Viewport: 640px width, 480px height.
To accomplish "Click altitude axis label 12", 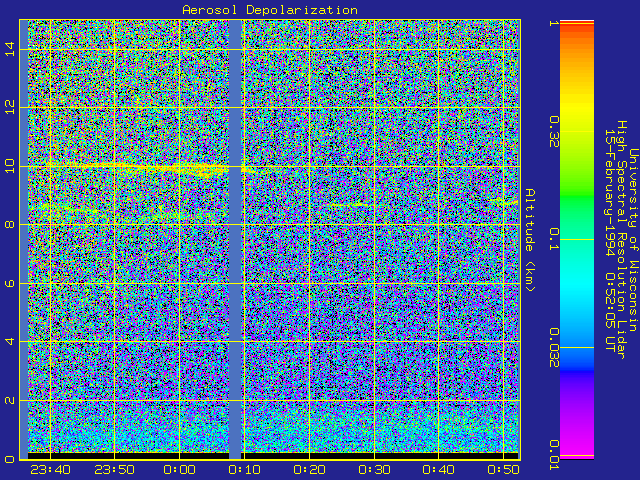I will point(9,107).
